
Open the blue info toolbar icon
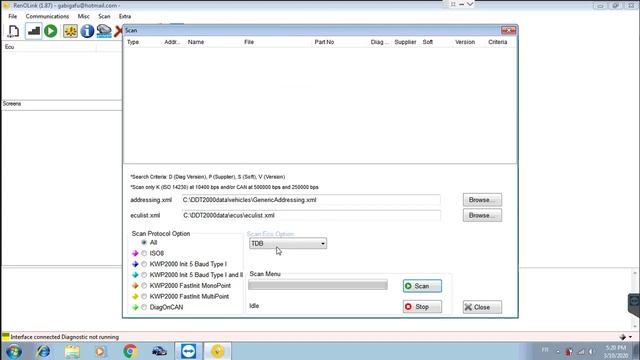(87, 31)
